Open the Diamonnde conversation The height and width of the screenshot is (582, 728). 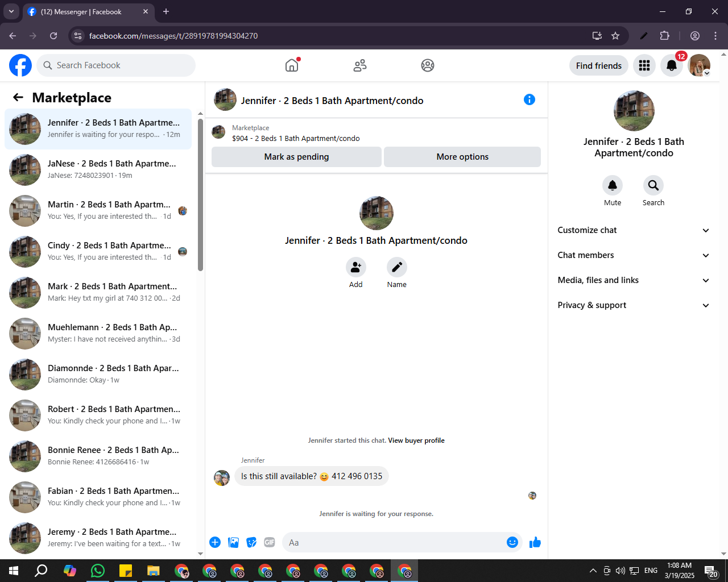coord(98,375)
